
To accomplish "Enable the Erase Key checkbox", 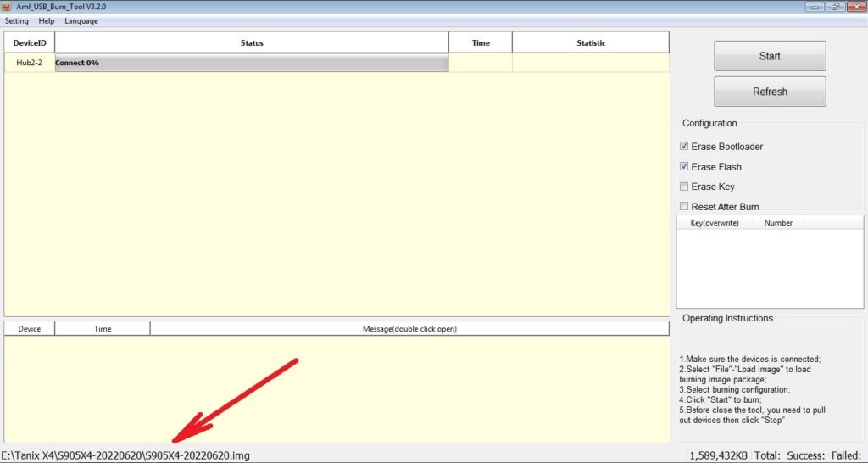I will click(684, 186).
